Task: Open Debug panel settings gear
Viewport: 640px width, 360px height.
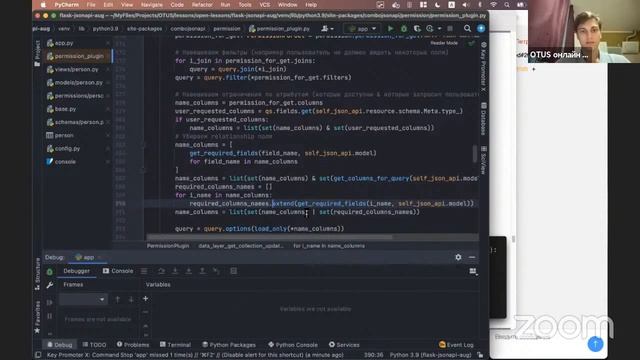Action: [458, 257]
